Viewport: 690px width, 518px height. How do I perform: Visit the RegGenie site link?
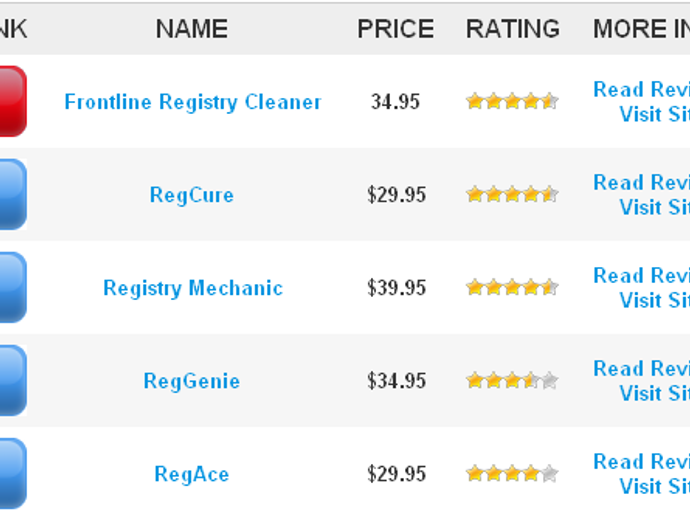tap(654, 393)
